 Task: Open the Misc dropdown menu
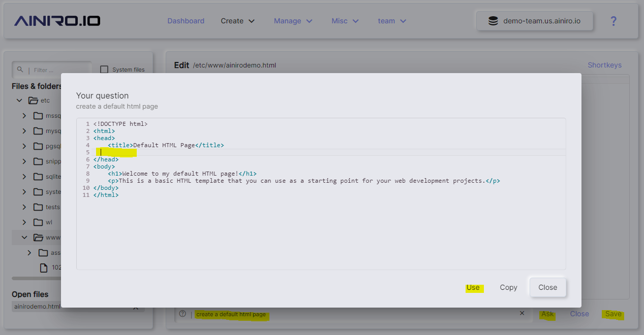click(x=345, y=21)
